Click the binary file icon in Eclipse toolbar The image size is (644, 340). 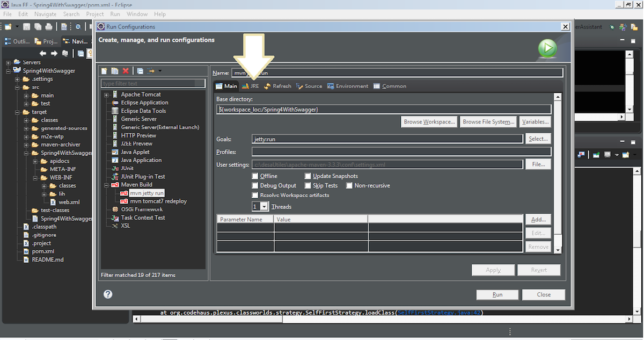coord(64,26)
